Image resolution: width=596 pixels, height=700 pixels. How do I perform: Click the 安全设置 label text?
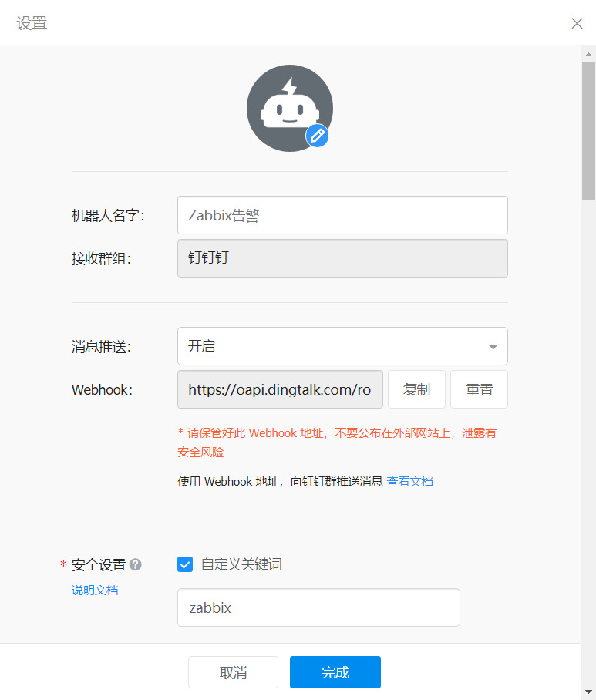(x=99, y=565)
